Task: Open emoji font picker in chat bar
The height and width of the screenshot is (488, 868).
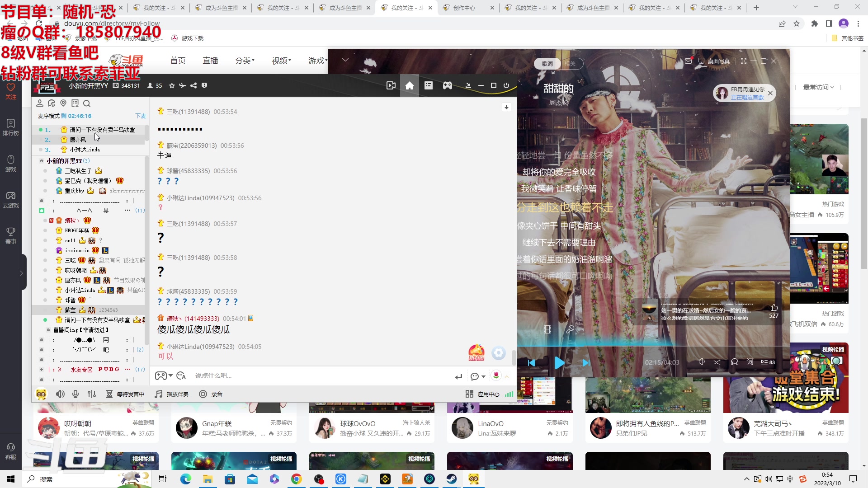Action: (181, 375)
